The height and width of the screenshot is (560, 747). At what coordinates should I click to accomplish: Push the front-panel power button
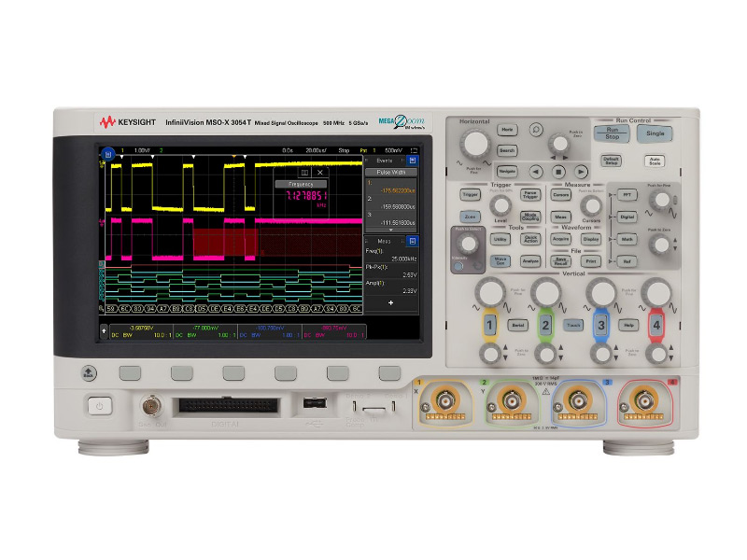click(x=100, y=406)
